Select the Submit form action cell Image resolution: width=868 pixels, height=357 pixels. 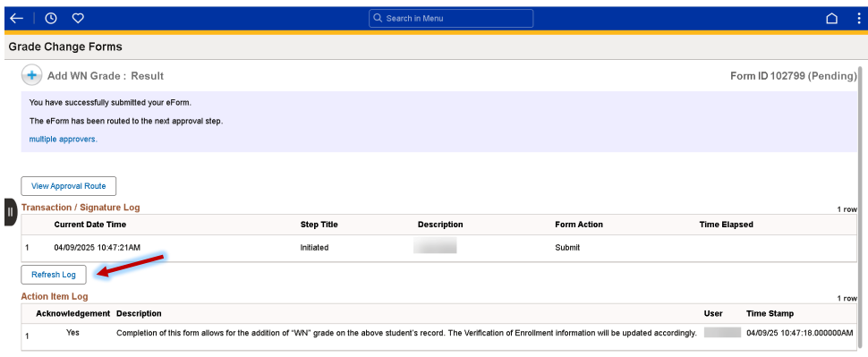(567, 248)
